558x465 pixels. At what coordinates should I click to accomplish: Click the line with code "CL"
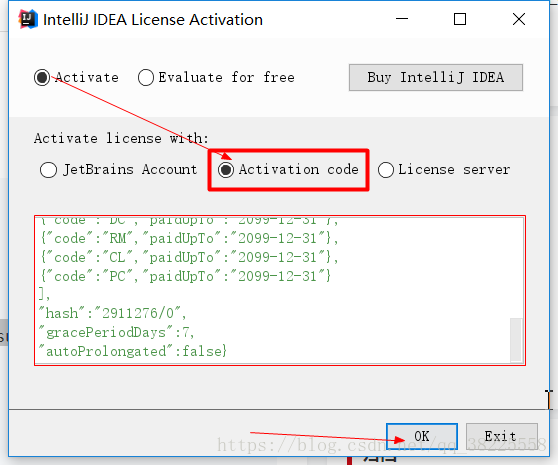point(189,257)
